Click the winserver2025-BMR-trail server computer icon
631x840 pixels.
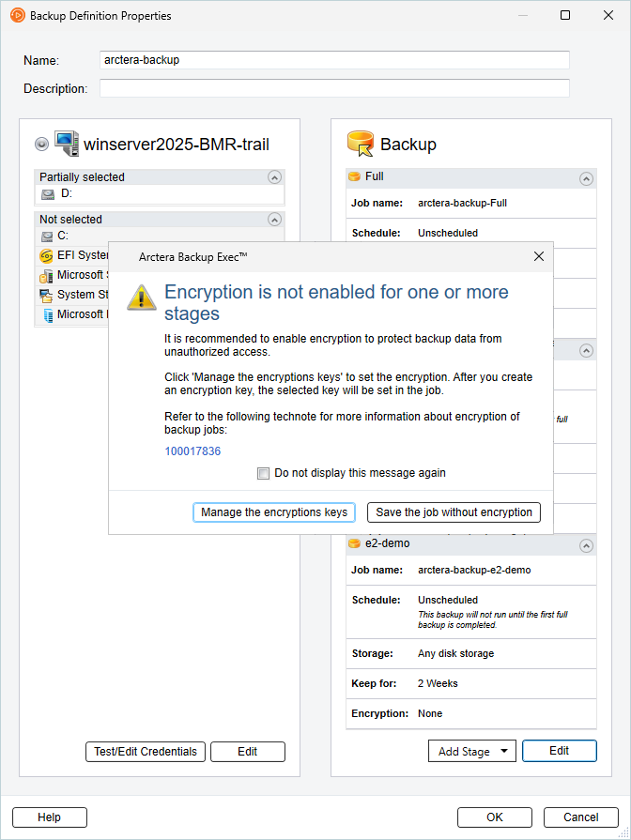[67, 144]
